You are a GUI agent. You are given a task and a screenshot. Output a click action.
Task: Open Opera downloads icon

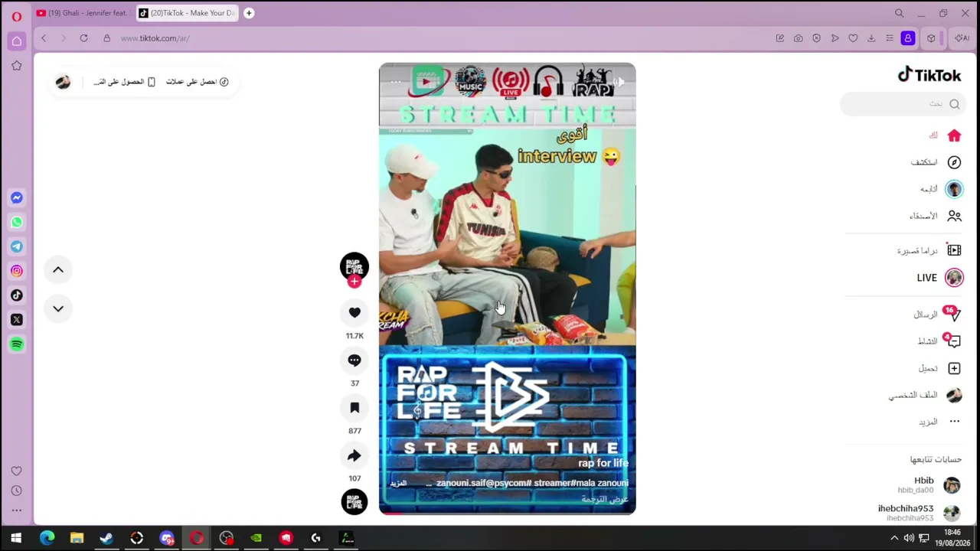tap(871, 38)
